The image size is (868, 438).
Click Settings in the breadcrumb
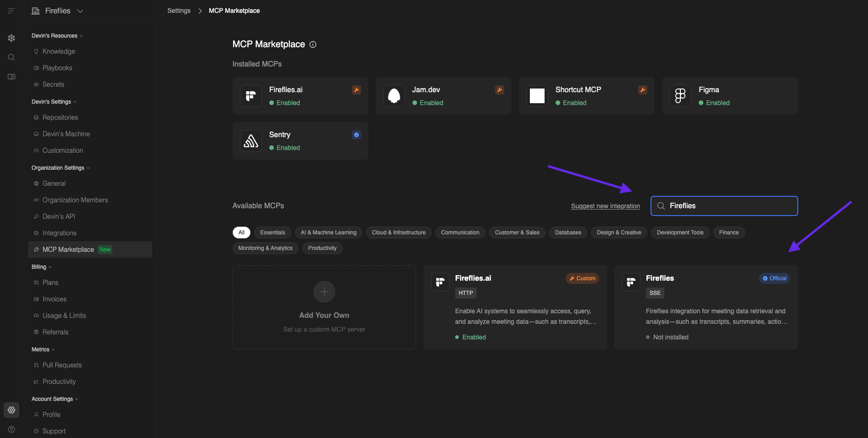179,11
